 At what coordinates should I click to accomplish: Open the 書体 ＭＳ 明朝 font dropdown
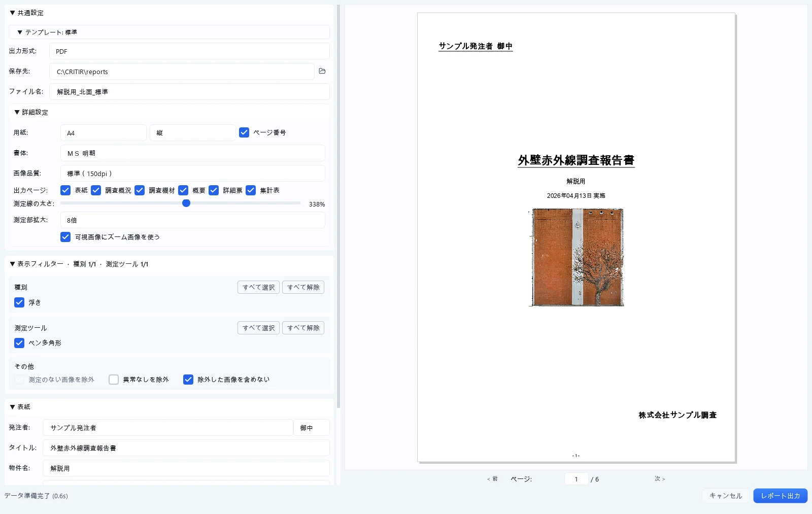[x=193, y=153]
